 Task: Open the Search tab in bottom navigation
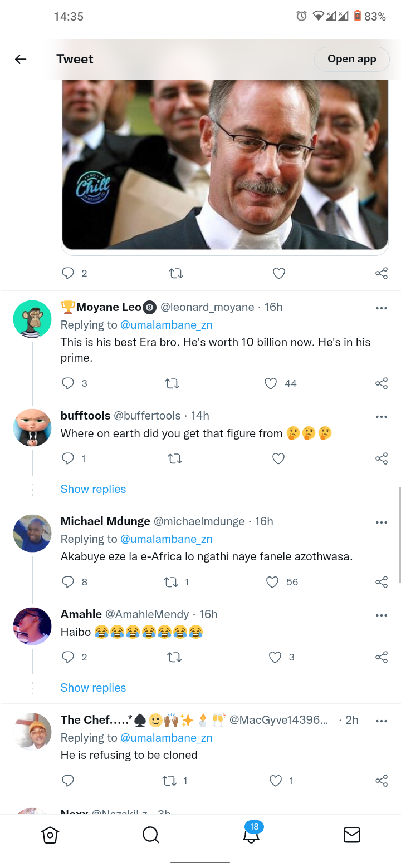tap(150, 835)
